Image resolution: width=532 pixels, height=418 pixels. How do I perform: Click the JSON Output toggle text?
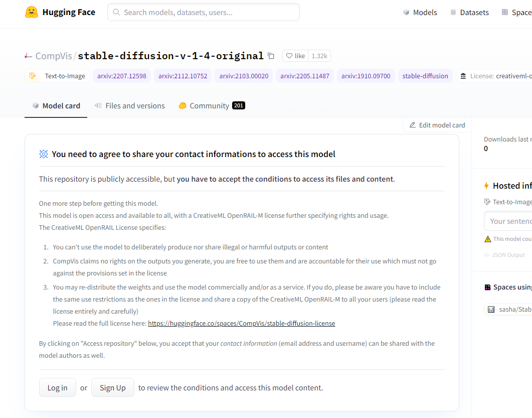[x=508, y=255]
